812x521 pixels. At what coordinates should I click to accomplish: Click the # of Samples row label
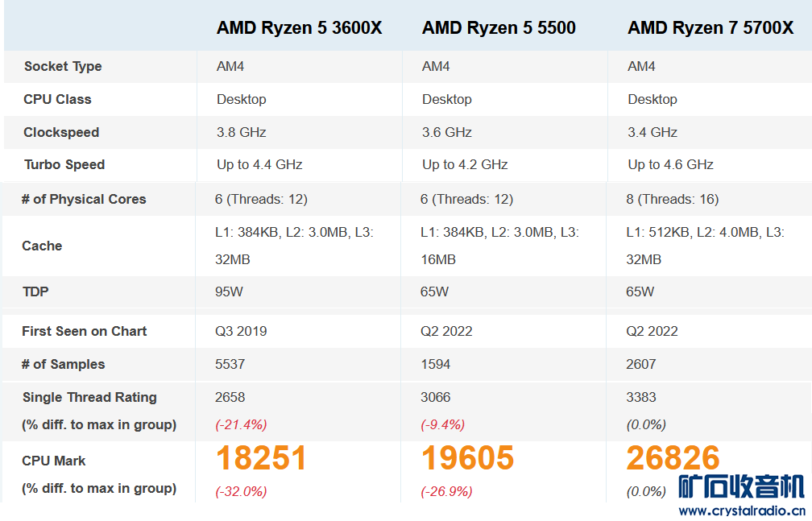coord(63,365)
